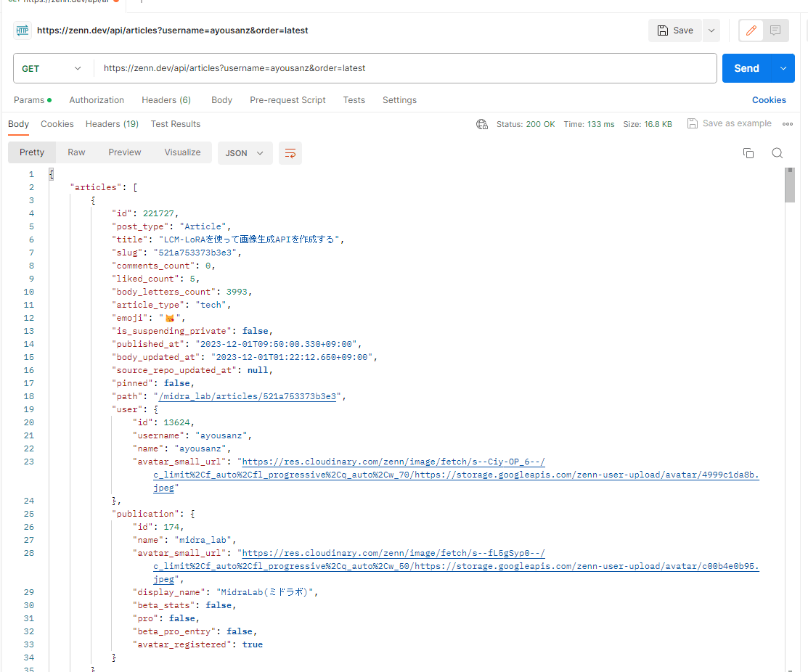
Task: Click line number 12 in the gutter
Action: [29, 319]
